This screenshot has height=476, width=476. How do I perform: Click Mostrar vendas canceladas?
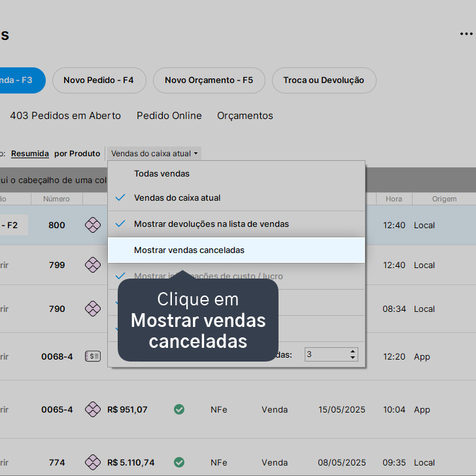(236, 250)
